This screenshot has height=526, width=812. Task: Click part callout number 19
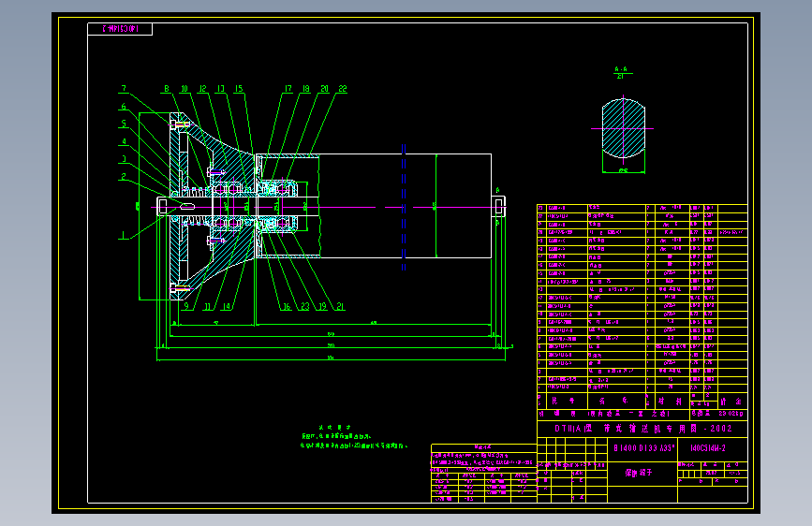coord(322,306)
